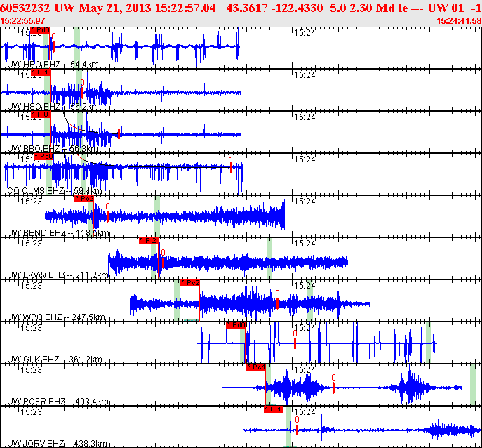The height and width of the screenshot is (448, 482).
Task: Click the end time 15:24:41.58 label
Action: pyautogui.click(x=459, y=21)
